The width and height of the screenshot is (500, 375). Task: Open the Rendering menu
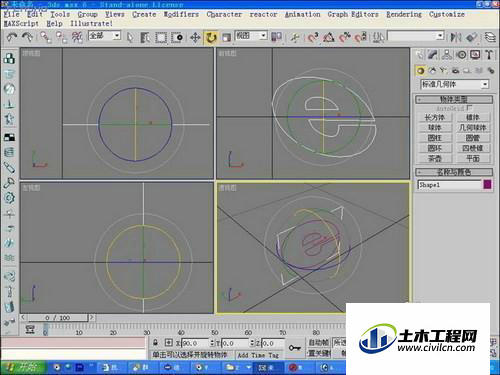click(404, 14)
